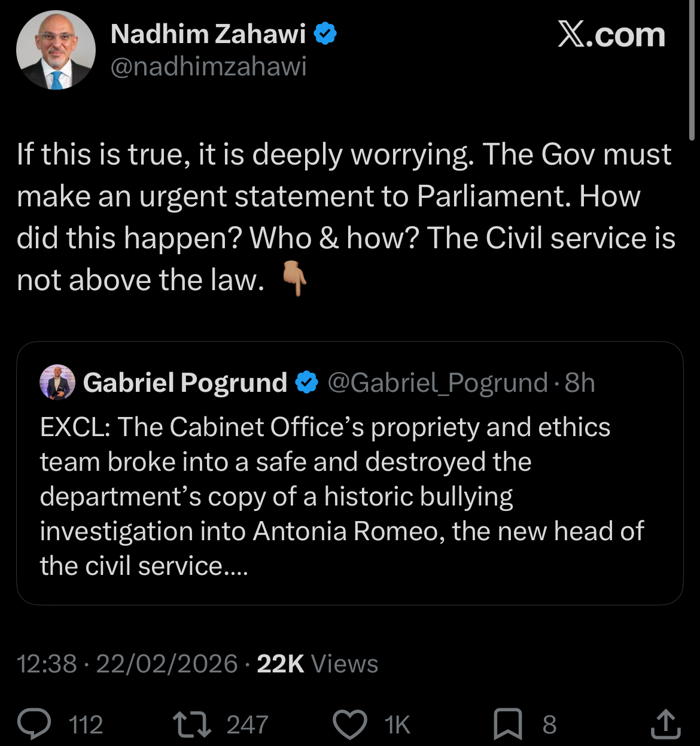Open the @Gabriel_Pogrund handle
The image size is (700, 746).
[x=437, y=383]
